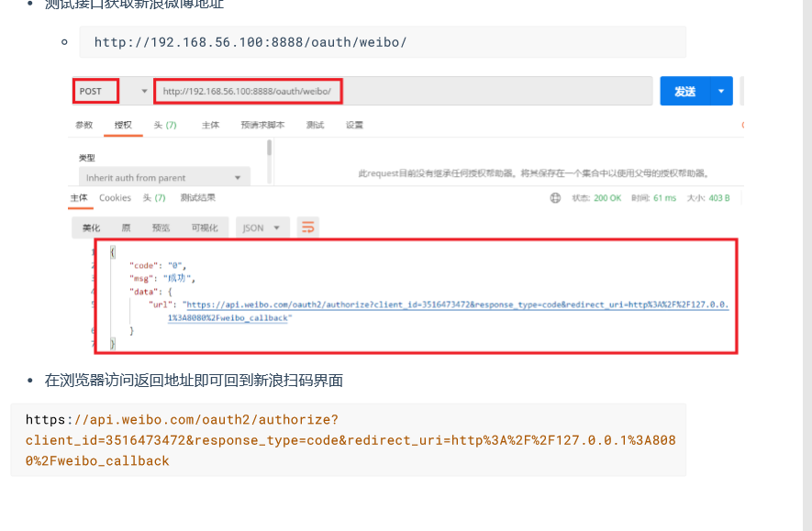Viewport: 812px width, 531px height.
Task: Expand the send options arrow
Action: pyautogui.click(x=721, y=91)
